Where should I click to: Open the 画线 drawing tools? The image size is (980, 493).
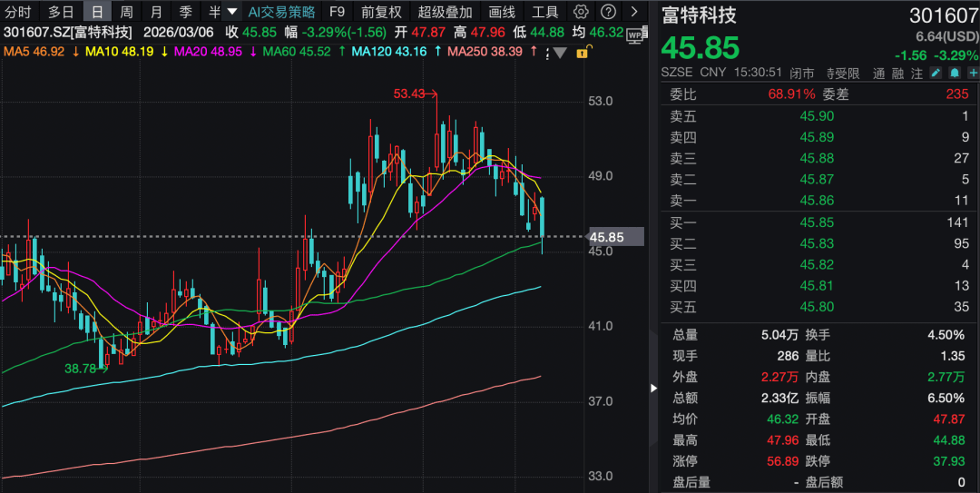(502, 12)
